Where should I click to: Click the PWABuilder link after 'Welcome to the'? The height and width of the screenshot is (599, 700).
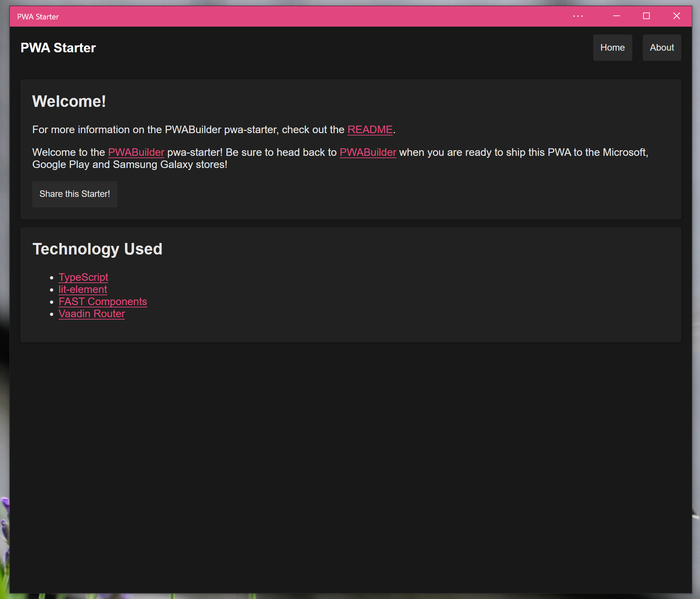tap(136, 153)
